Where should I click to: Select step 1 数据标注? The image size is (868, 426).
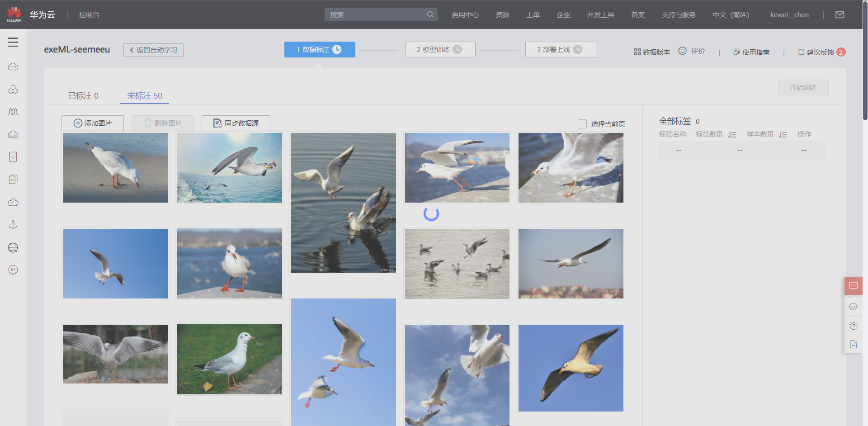coord(320,49)
